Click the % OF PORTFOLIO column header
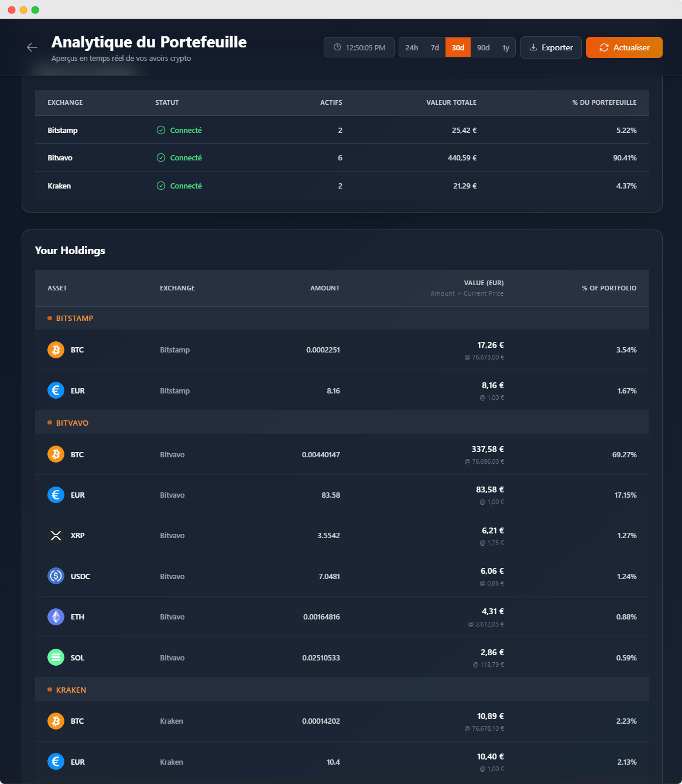Viewport: 682px width, 784px height. point(609,288)
